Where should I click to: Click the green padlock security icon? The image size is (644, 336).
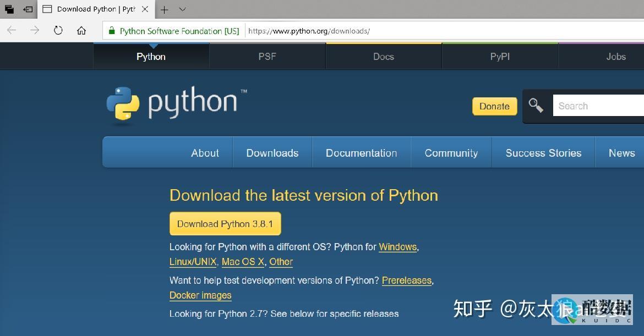[111, 31]
